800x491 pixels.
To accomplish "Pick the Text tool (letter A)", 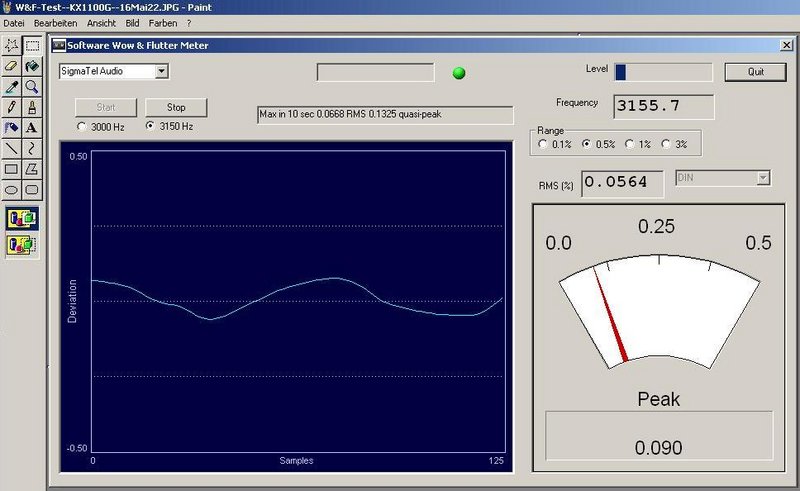I will point(32,128).
